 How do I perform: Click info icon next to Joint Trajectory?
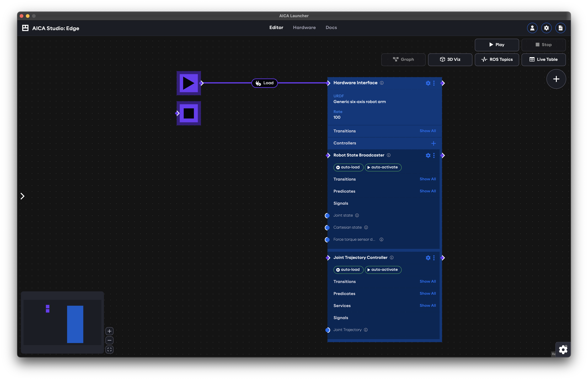click(x=366, y=330)
